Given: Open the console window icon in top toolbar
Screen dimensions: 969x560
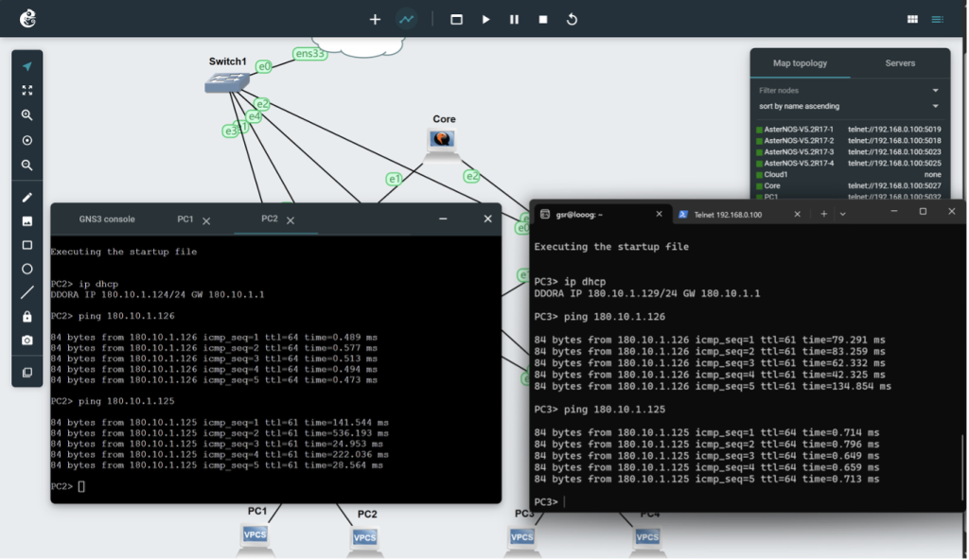Looking at the screenshot, I should click(457, 19).
